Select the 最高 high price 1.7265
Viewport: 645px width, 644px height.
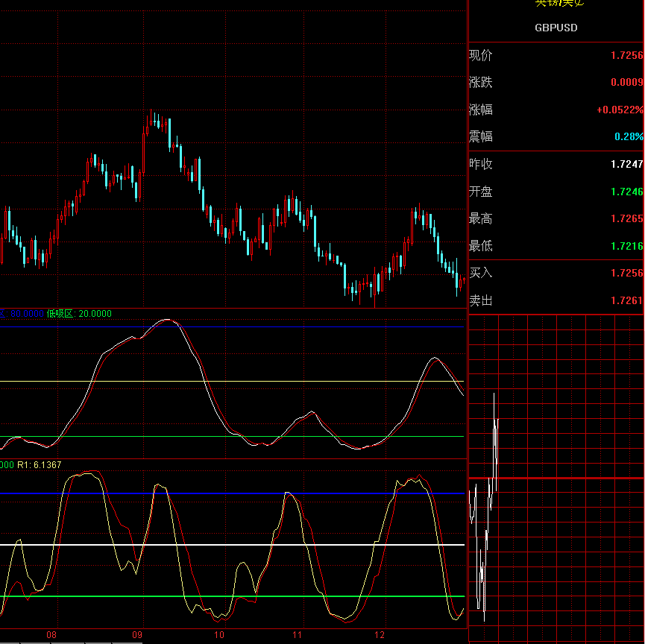coord(626,219)
